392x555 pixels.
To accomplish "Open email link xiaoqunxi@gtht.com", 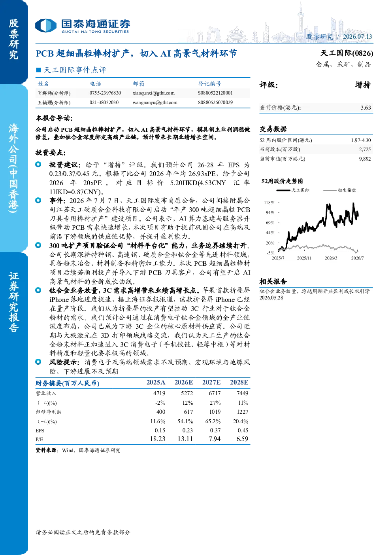I will tap(154, 93).
